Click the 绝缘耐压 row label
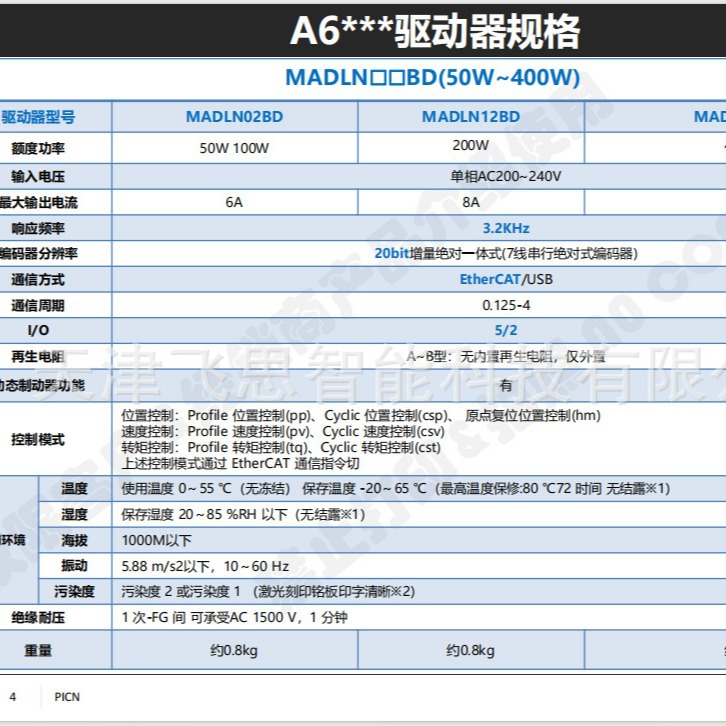 point(38,618)
